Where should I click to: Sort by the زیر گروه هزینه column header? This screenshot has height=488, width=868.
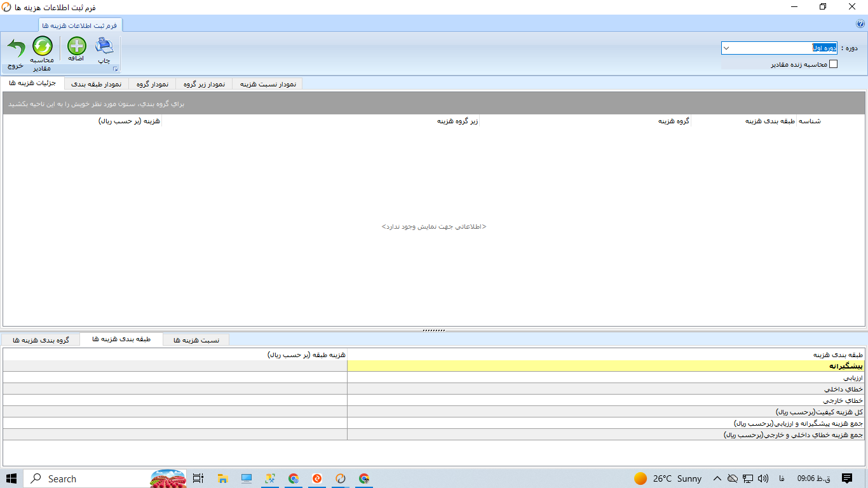coord(321,121)
